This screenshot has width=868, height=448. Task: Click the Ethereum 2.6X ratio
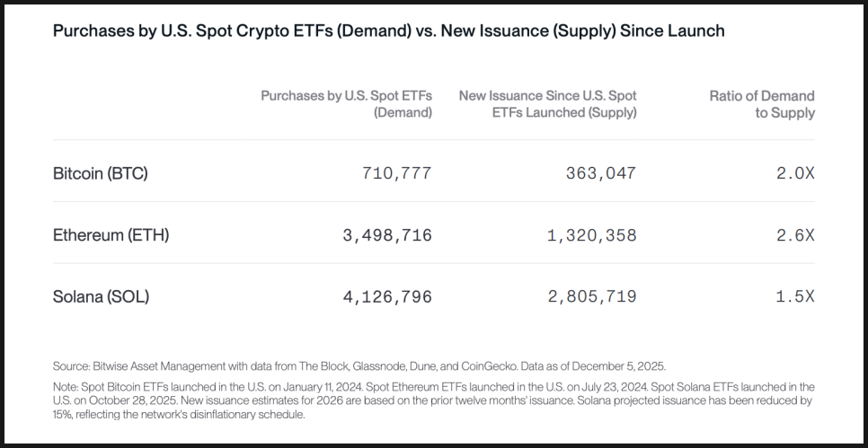795,235
